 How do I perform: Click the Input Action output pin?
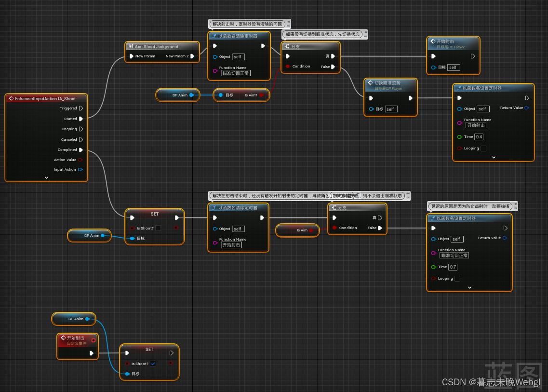[x=80, y=170]
